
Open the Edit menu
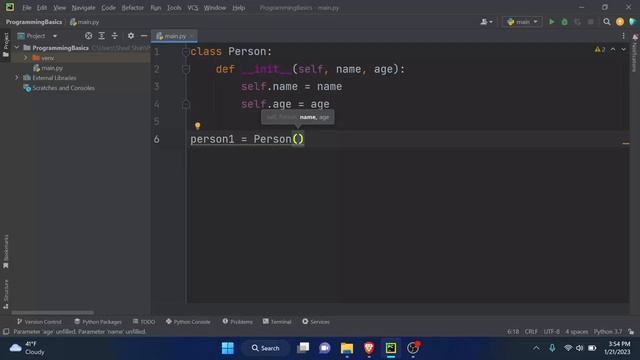click(x=42, y=8)
